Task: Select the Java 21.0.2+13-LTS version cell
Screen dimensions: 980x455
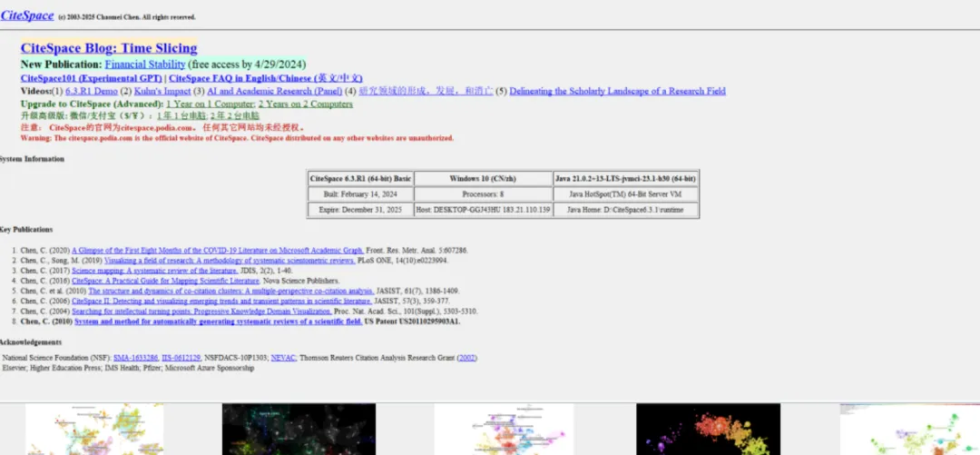Action: [625, 178]
